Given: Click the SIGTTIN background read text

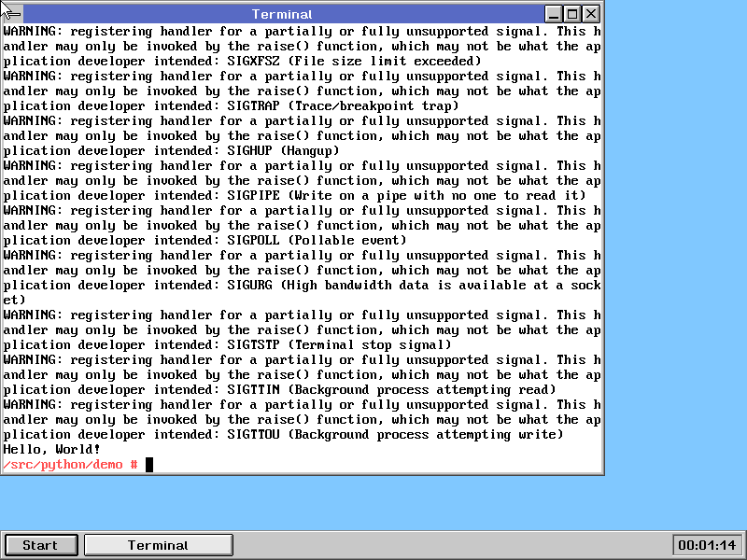Looking at the screenshot, I should [x=391, y=390].
